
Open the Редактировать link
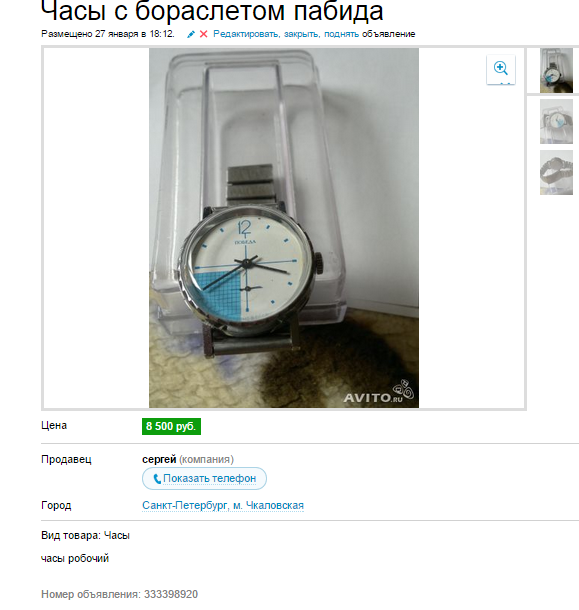point(246,34)
